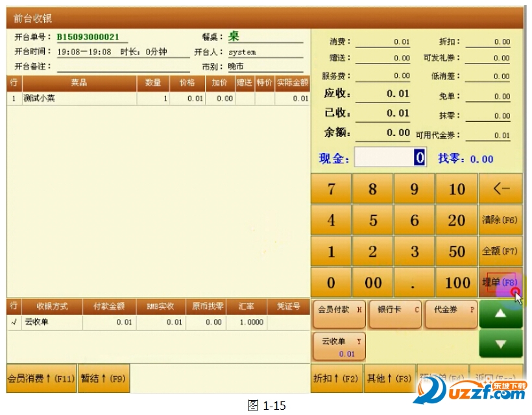Viewport: 532px width, 415px height.
Task: Click the green up arrow button
Action: point(500,313)
